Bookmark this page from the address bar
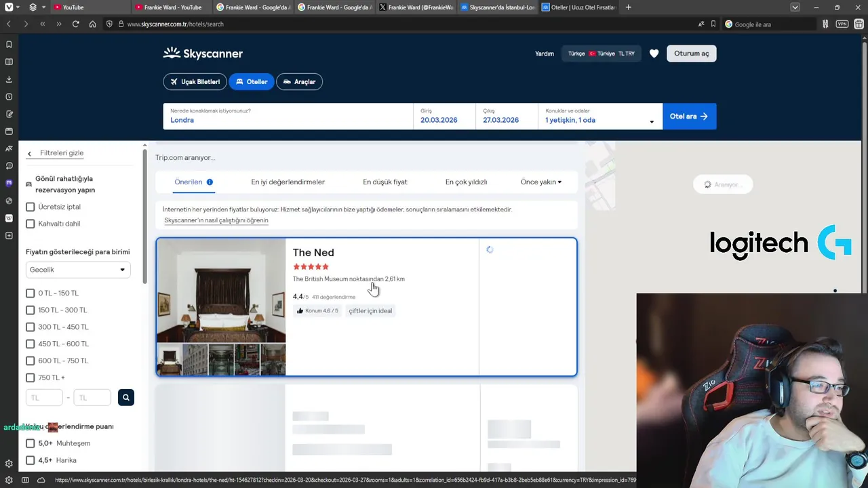 pyautogui.click(x=713, y=24)
